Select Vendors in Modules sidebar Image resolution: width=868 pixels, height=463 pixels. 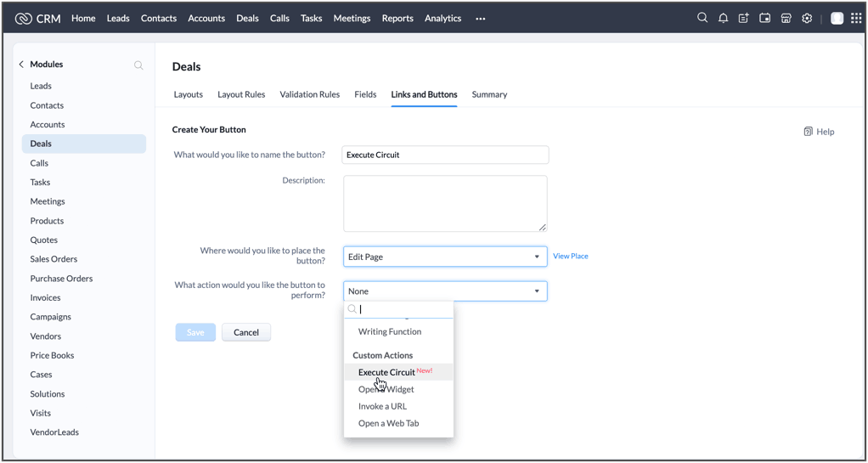coord(45,336)
